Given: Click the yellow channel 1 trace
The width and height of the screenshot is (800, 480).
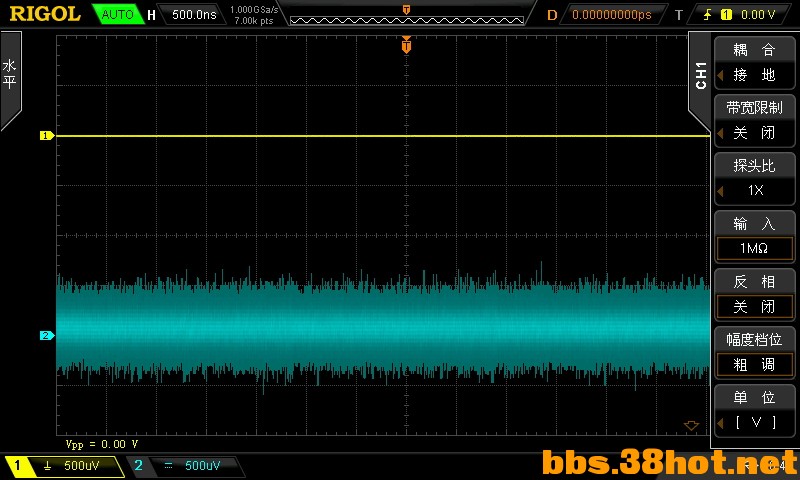Looking at the screenshot, I should coord(383,136).
